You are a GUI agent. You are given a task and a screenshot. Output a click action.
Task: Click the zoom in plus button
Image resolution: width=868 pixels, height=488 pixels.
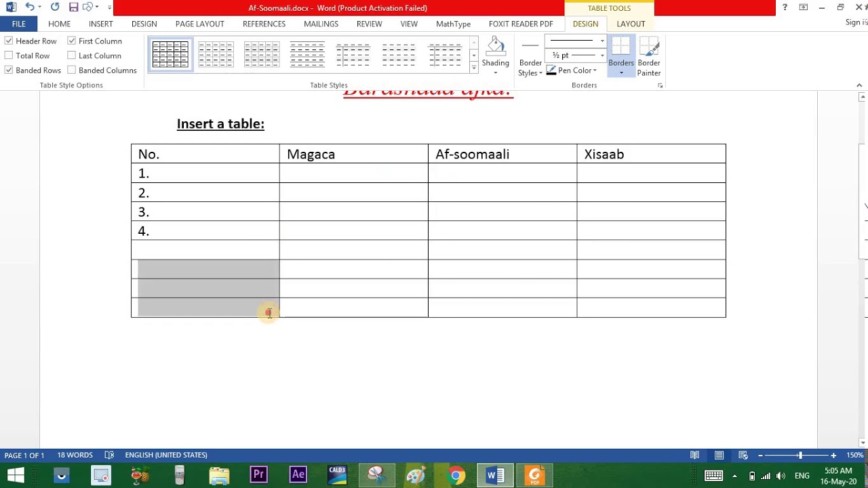point(833,455)
